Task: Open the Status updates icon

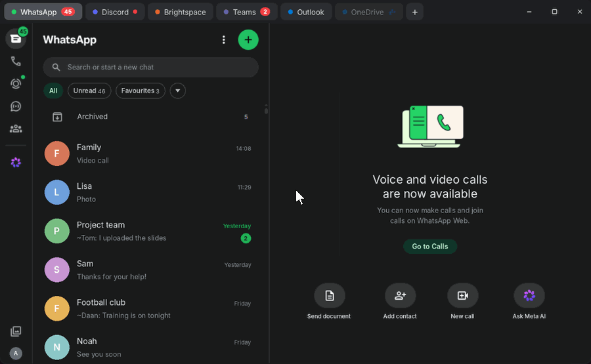Action: pyautogui.click(x=16, y=83)
